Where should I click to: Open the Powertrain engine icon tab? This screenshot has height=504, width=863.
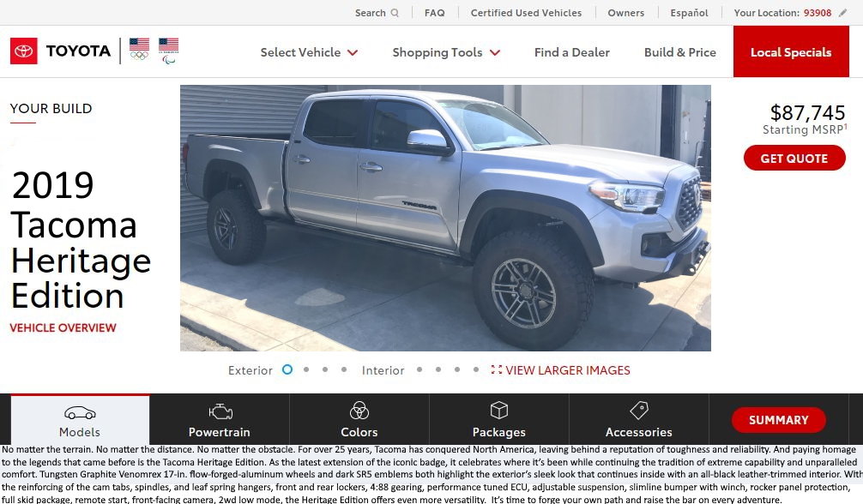tap(220, 419)
